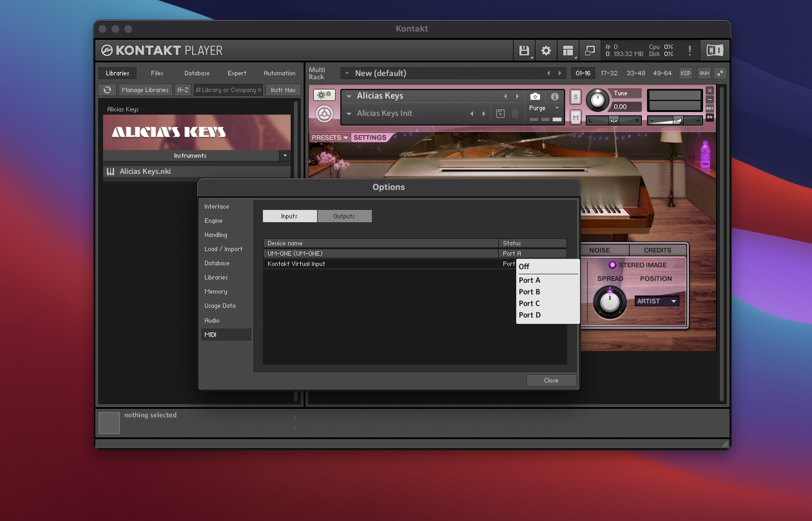Screen dimensions: 812x521
Task: Click the save snapshot icon
Action: (500, 114)
